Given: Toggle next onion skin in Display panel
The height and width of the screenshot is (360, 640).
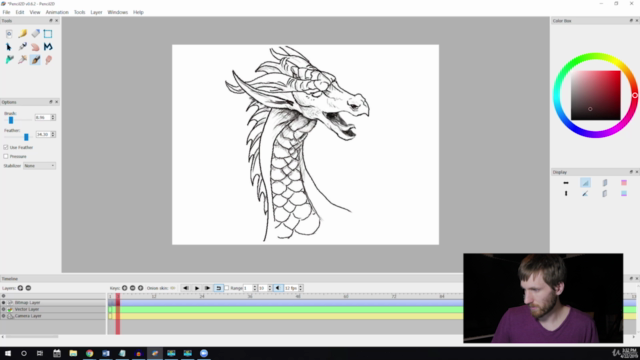Looking at the screenshot, I should click(x=604, y=193).
